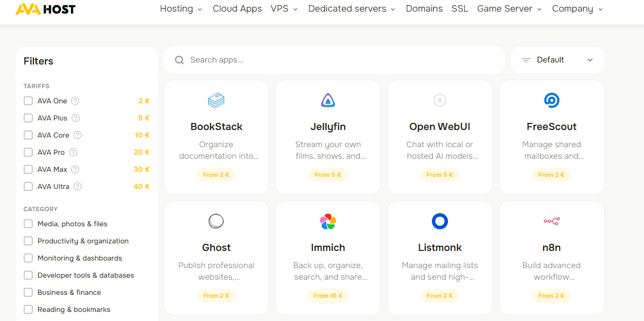The height and width of the screenshot is (321, 644).
Task: Enable the Productivity & organization category
Action: [x=28, y=241]
